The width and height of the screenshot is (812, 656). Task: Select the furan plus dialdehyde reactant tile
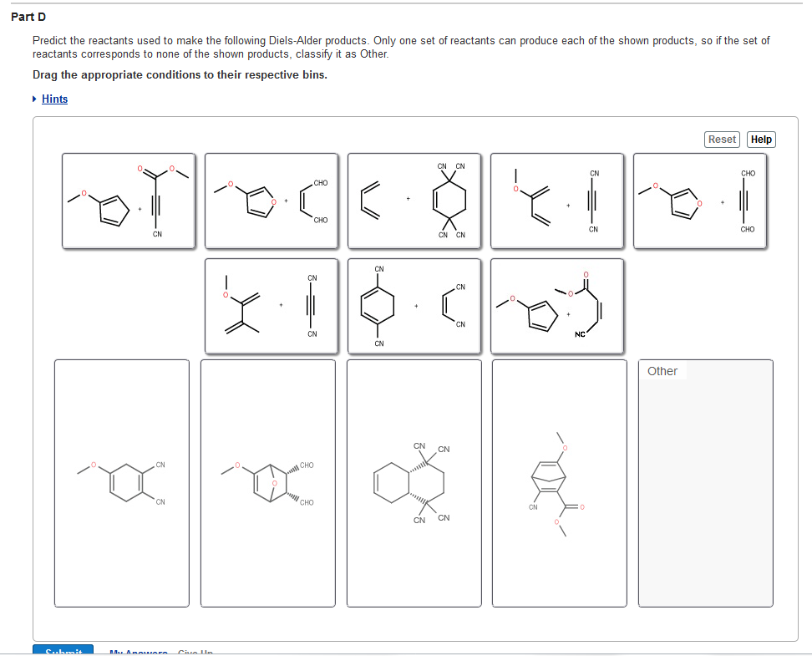[272, 201]
